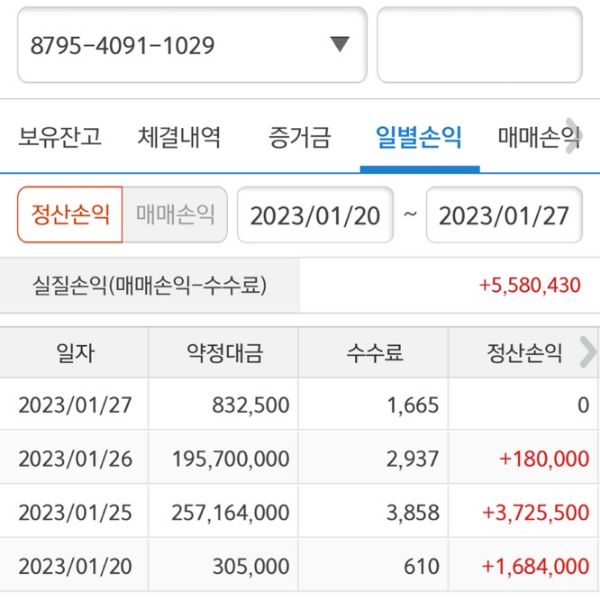
Task: Switch to the 매매손익 toggle option
Action: click(175, 214)
